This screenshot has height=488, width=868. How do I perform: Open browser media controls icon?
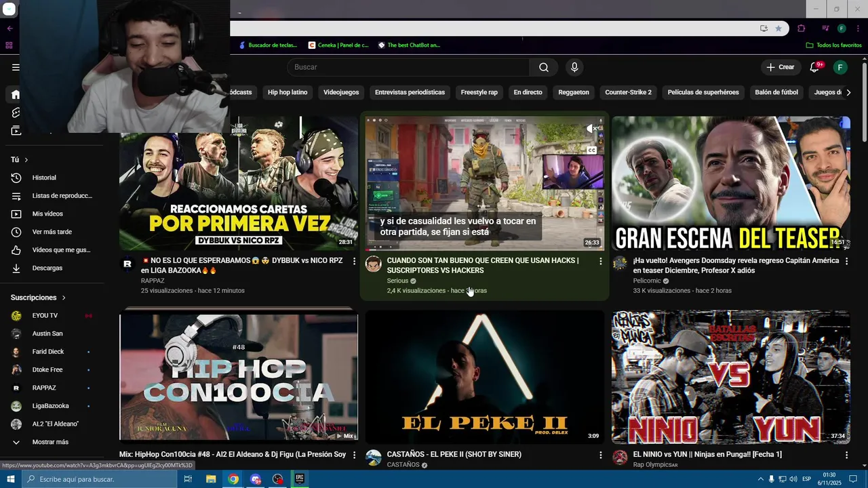tap(825, 28)
